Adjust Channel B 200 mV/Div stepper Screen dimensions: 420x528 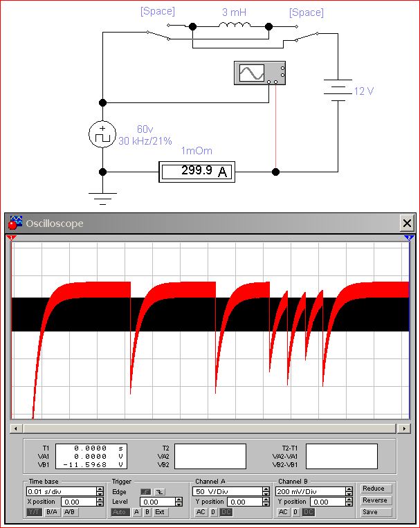[353, 491]
